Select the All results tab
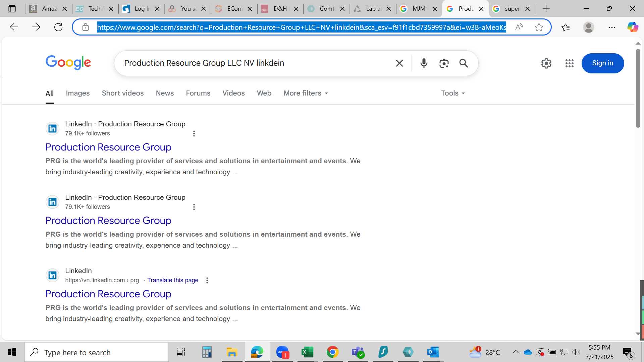The height and width of the screenshot is (362, 644). 50,93
